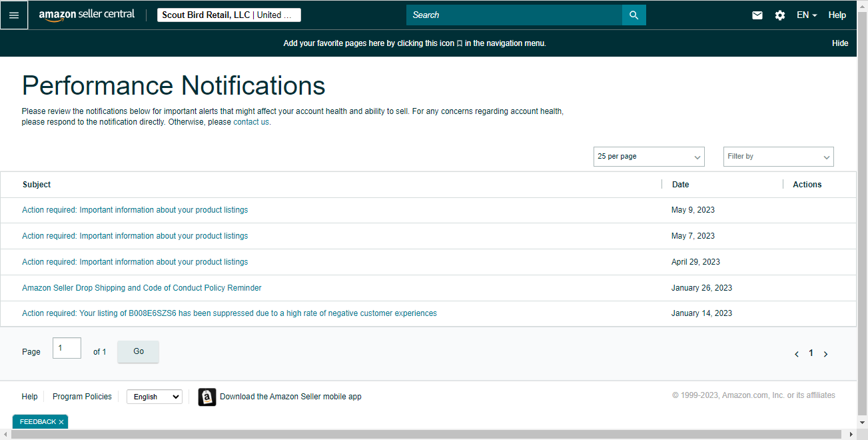Click the Go button

139,351
